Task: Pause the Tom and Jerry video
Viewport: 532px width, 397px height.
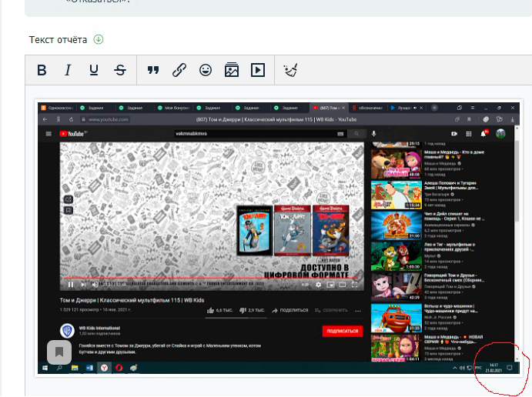Action: (x=71, y=285)
